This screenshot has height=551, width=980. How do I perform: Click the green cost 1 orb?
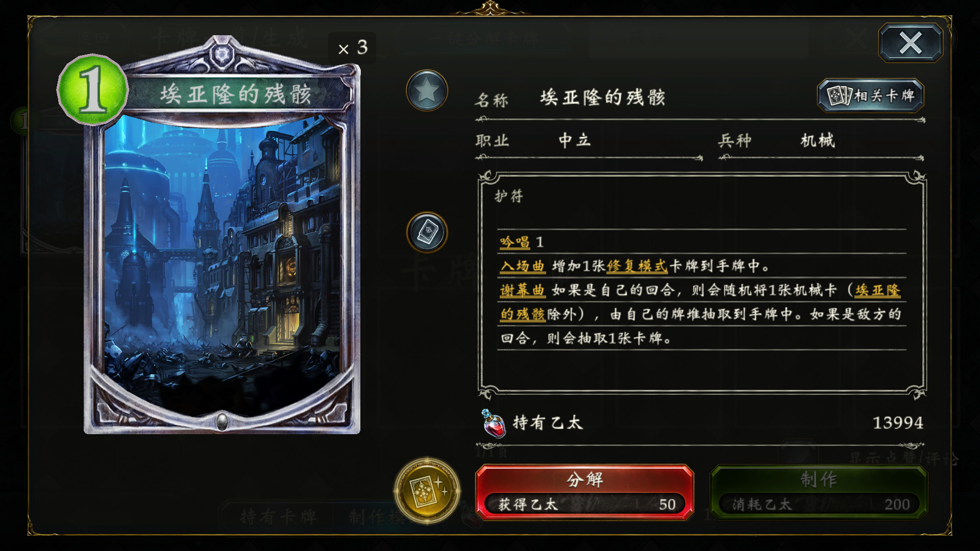(x=93, y=89)
